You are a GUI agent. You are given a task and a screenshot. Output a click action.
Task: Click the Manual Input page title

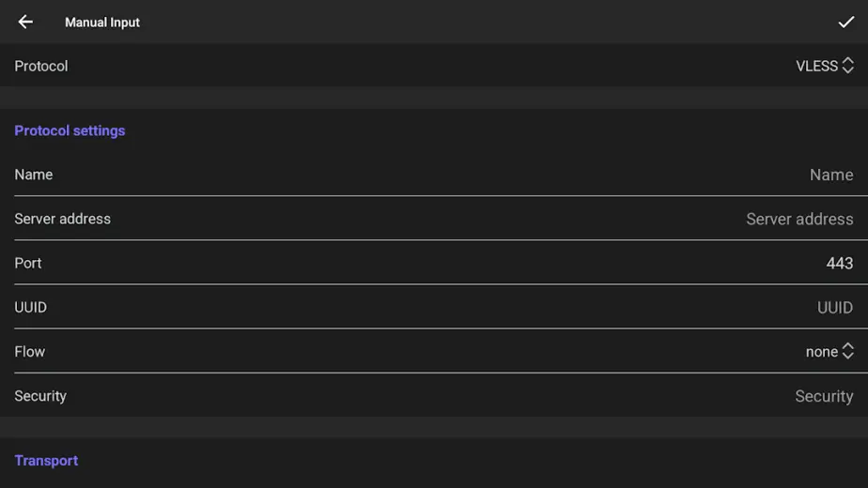tap(101, 23)
